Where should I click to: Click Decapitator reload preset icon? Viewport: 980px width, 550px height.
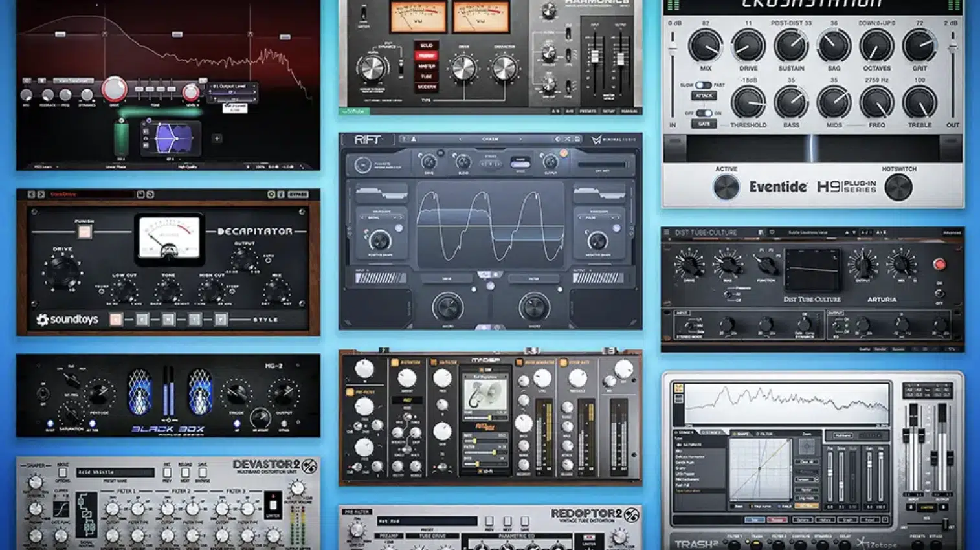pos(150,194)
